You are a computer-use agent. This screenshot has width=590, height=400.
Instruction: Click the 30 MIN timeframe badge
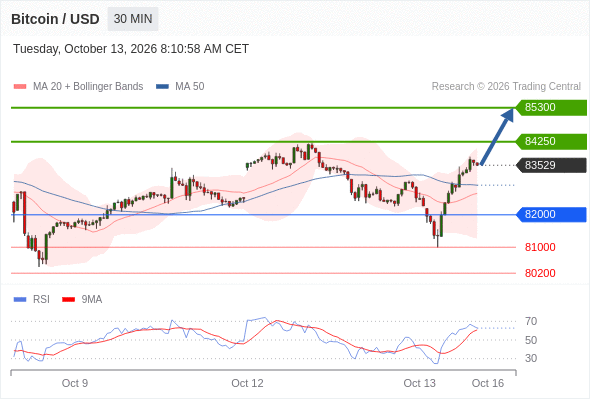(133, 19)
